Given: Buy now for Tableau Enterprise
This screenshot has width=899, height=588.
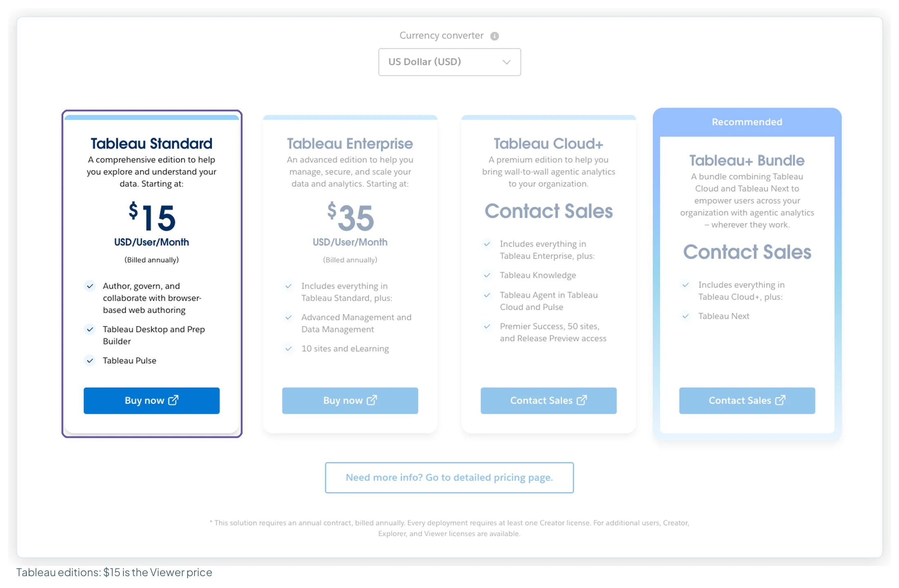Looking at the screenshot, I should click(x=350, y=400).
